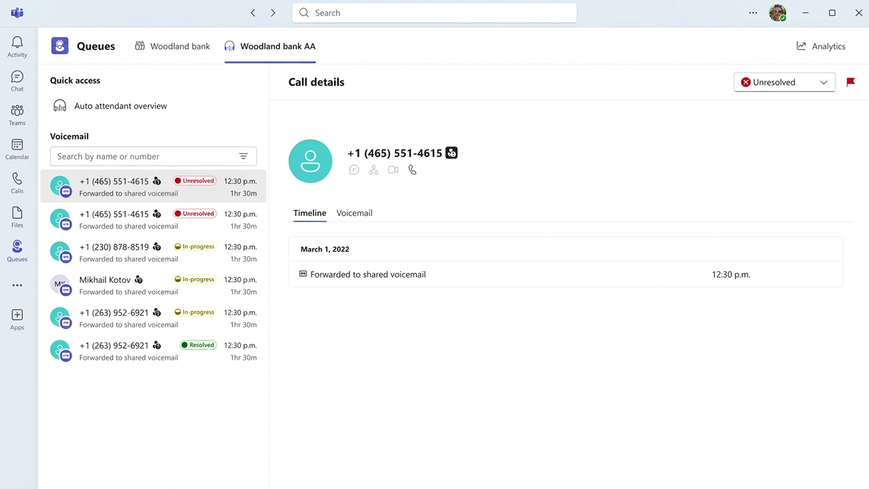869x489 pixels.
Task: Open the organization chart icon
Action: tap(374, 170)
